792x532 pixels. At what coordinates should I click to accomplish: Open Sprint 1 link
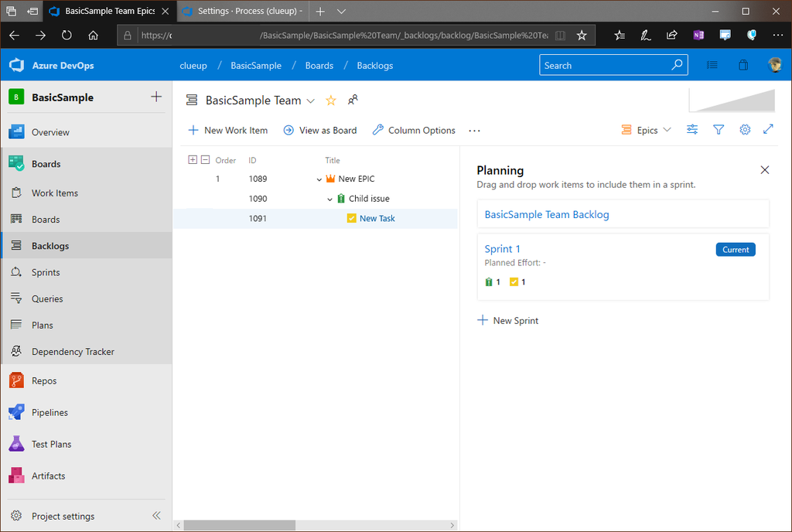click(x=502, y=249)
